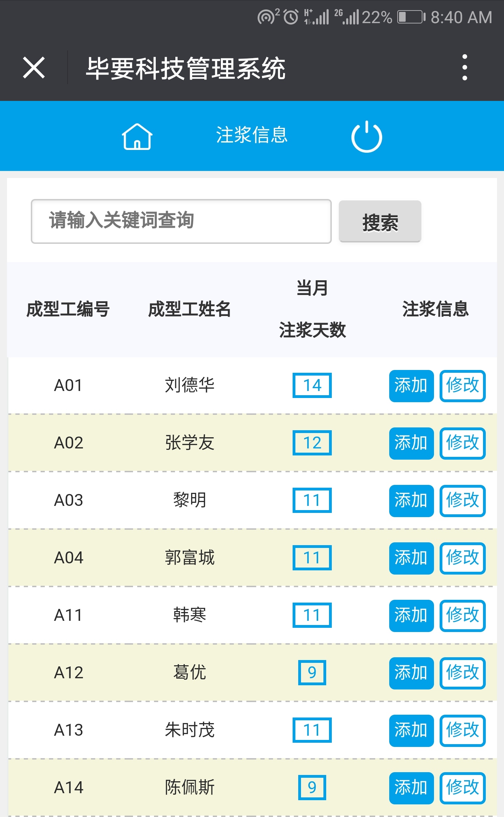
Task: Select the worker ID A13 cell
Action: [68, 730]
